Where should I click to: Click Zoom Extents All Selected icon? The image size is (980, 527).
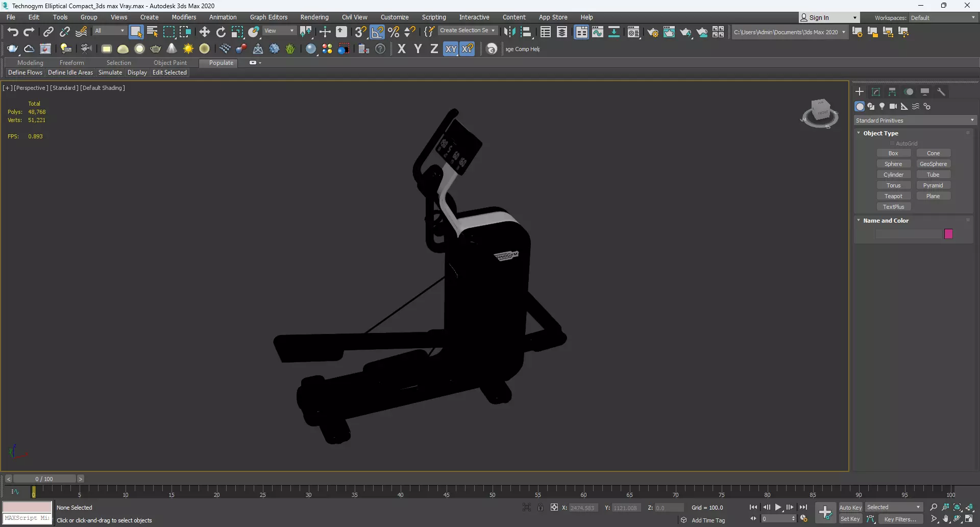pos(969,507)
